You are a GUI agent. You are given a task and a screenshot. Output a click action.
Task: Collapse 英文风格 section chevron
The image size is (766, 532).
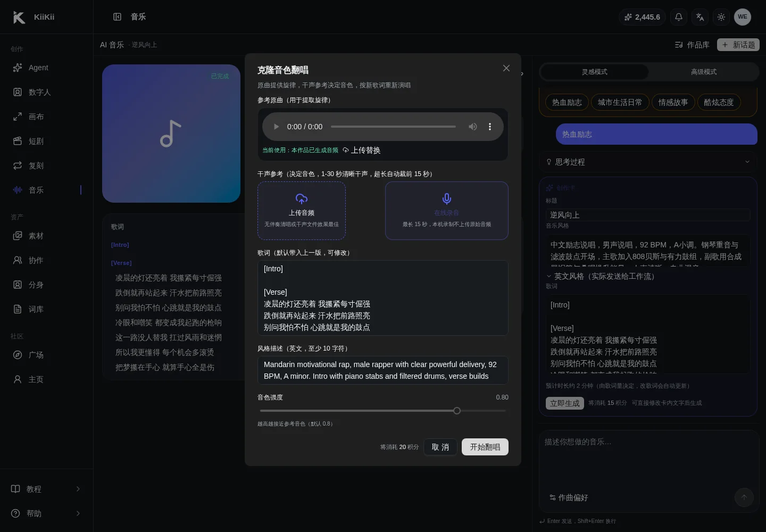point(549,276)
